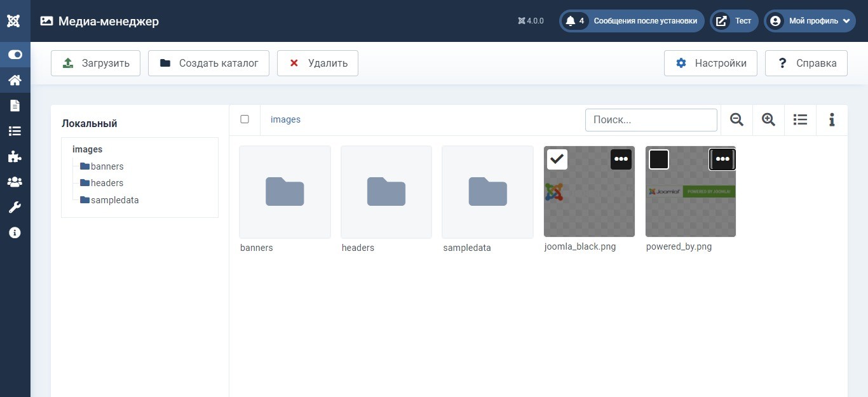The image size is (868, 397).
Task: Open the Home dashboard sidebar icon
Action: tap(15, 80)
